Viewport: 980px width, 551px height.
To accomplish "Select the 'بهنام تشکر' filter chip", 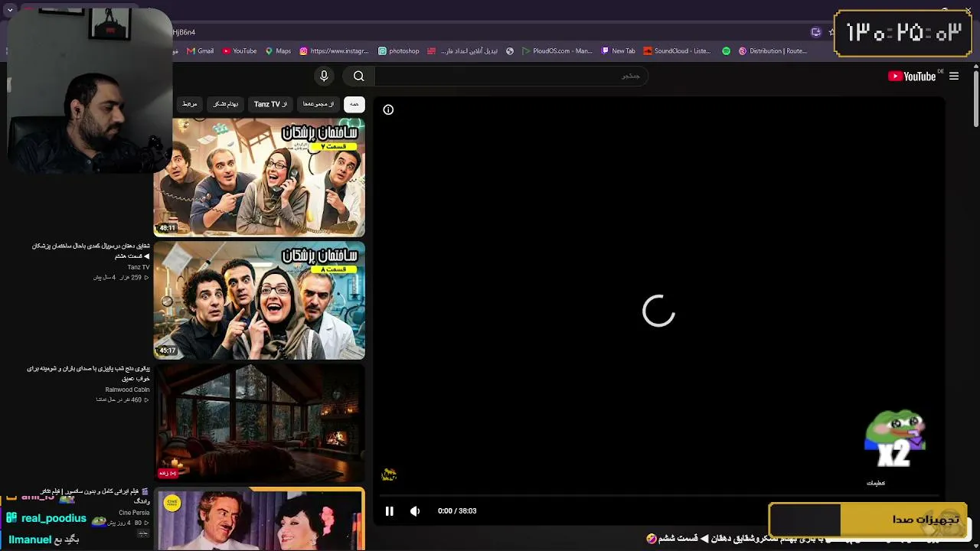I will click(225, 104).
